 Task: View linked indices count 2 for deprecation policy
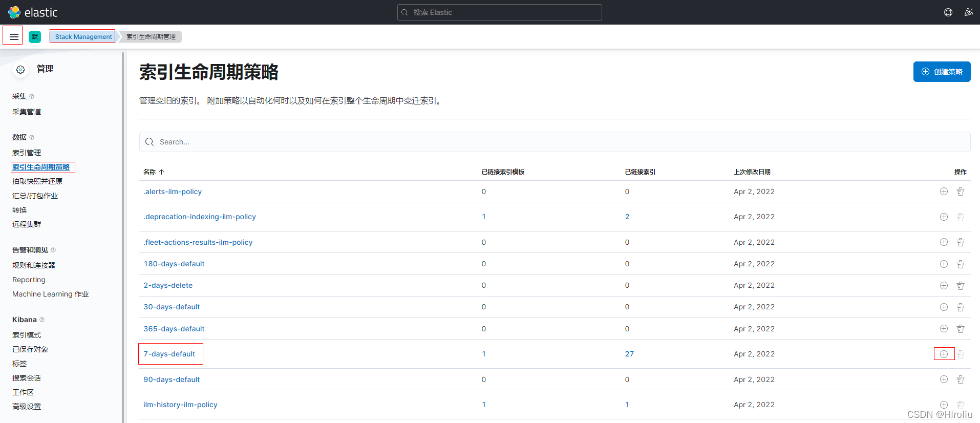(627, 217)
